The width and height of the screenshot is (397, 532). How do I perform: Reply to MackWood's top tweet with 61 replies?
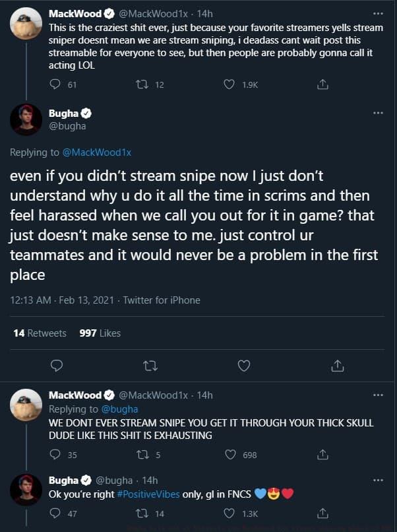[x=55, y=84]
